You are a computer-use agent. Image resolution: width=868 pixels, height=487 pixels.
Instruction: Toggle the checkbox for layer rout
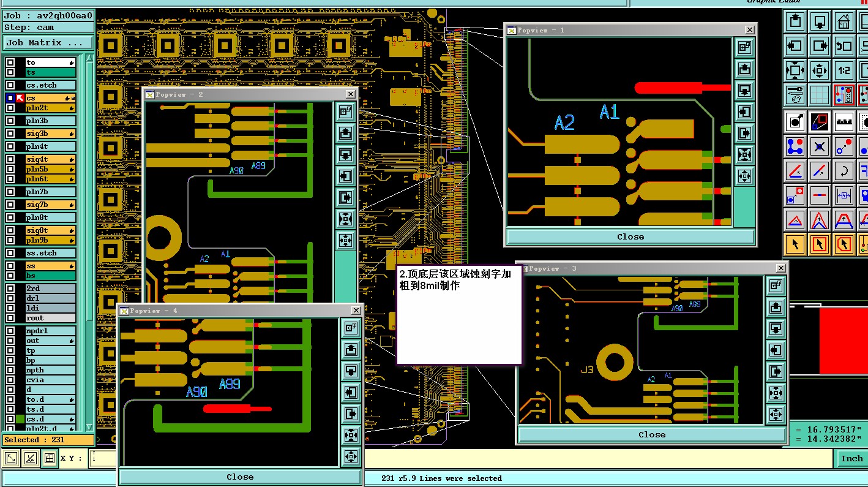coord(10,318)
